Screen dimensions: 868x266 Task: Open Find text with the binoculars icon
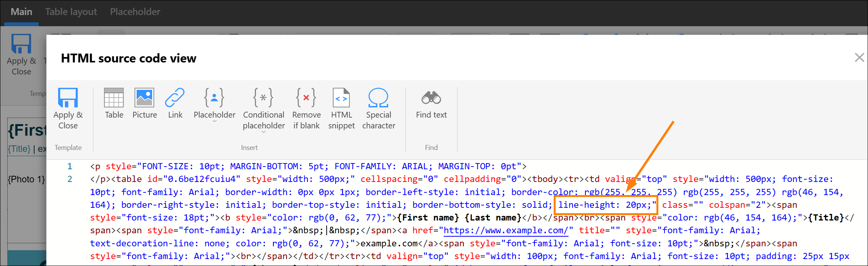coord(431,103)
